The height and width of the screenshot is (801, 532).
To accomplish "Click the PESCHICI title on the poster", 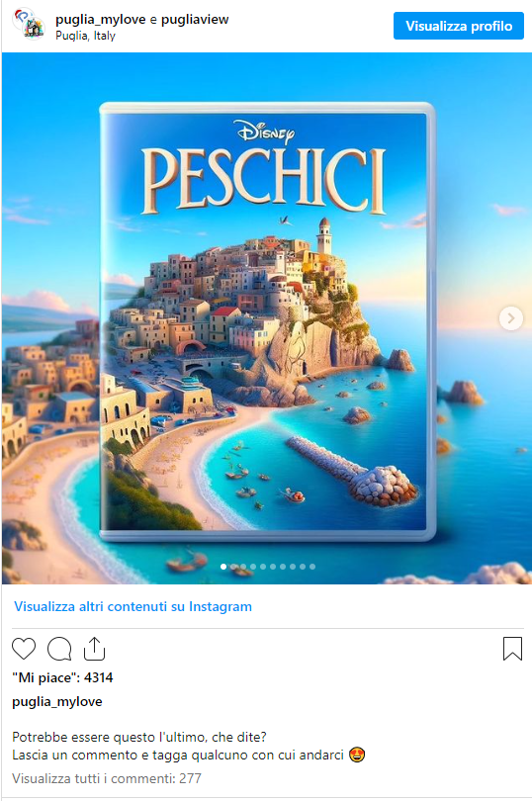I will (264, 180).
